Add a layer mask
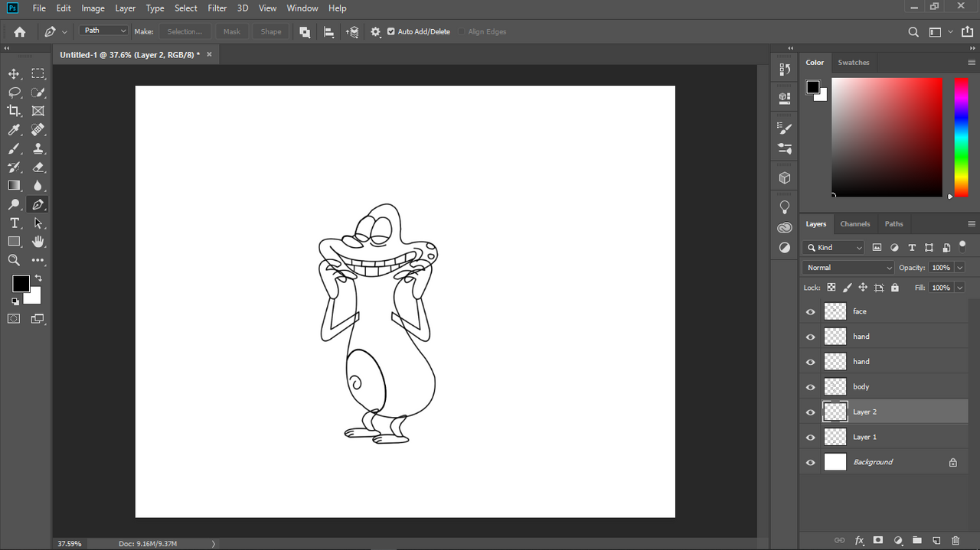Image resolution: width=980 pixels, height=550 pixels. 879,540
